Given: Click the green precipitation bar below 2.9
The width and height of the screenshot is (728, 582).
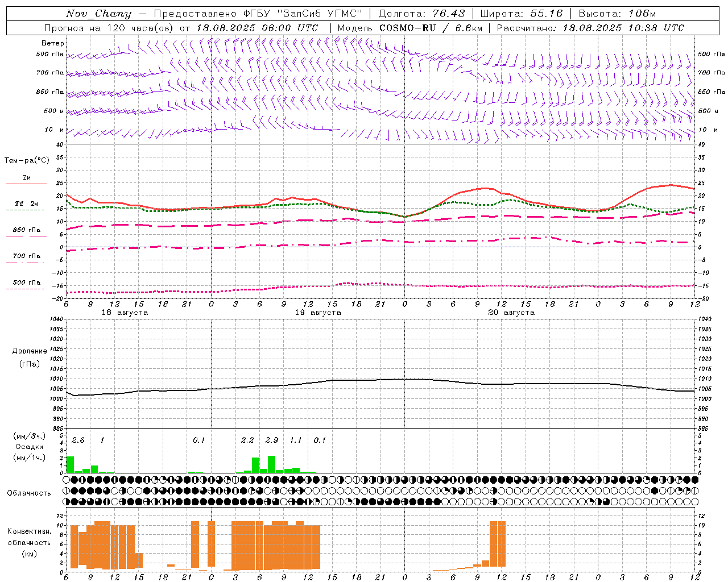Looking at the screenshot, I should 271,464.
